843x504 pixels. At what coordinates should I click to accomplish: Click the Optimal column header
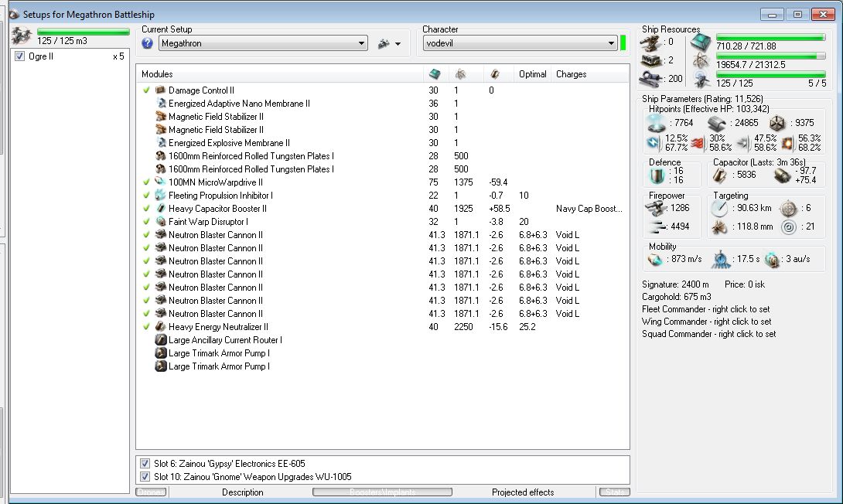532,74
